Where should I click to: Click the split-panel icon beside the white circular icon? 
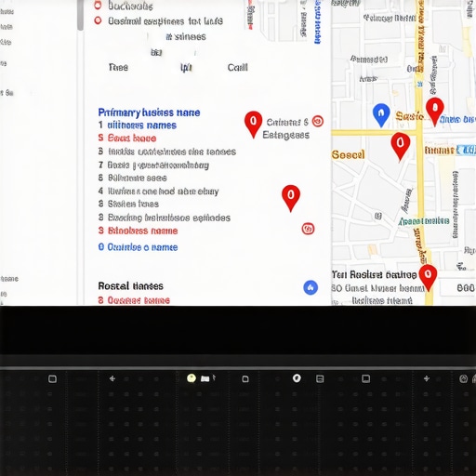(320, 378)
